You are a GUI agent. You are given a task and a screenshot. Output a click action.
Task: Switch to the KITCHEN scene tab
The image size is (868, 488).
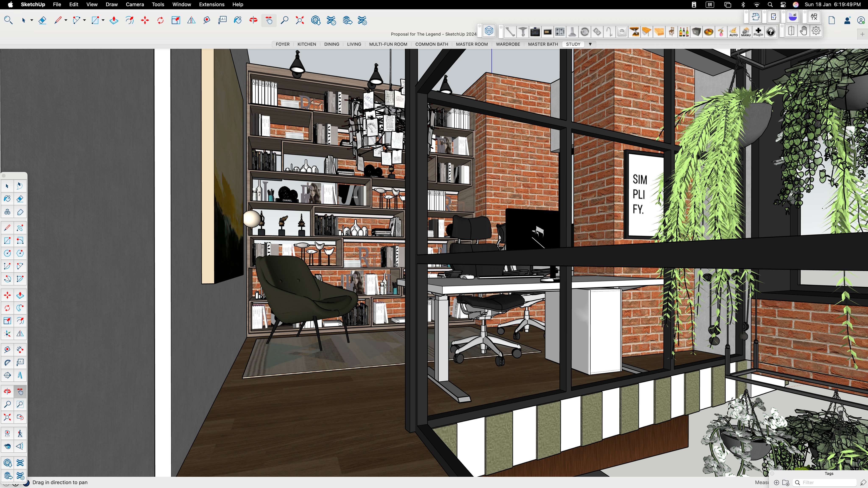click(x=306, y=44)
